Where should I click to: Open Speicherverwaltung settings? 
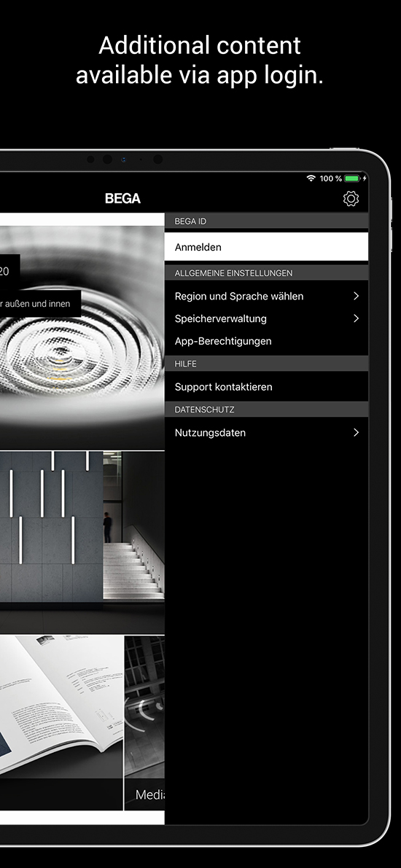266,318
